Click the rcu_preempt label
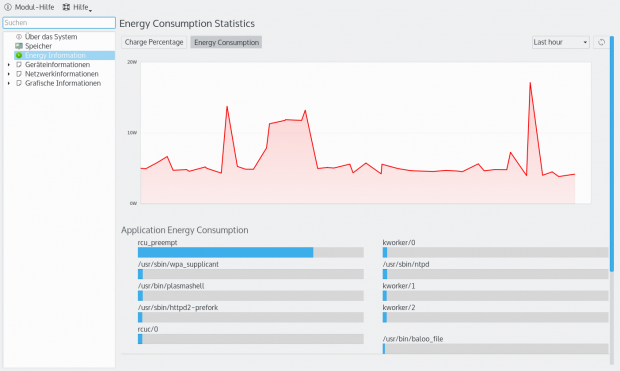620x371 pixels. coord(157,242)
